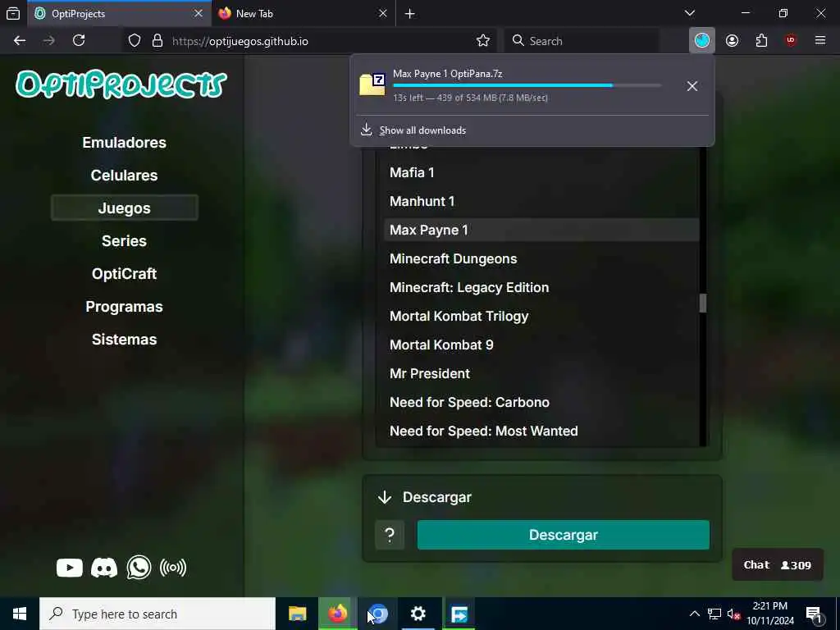Bookmark this page with the star icon
Viewport: 840px width, 630px height.
(482, 41)
